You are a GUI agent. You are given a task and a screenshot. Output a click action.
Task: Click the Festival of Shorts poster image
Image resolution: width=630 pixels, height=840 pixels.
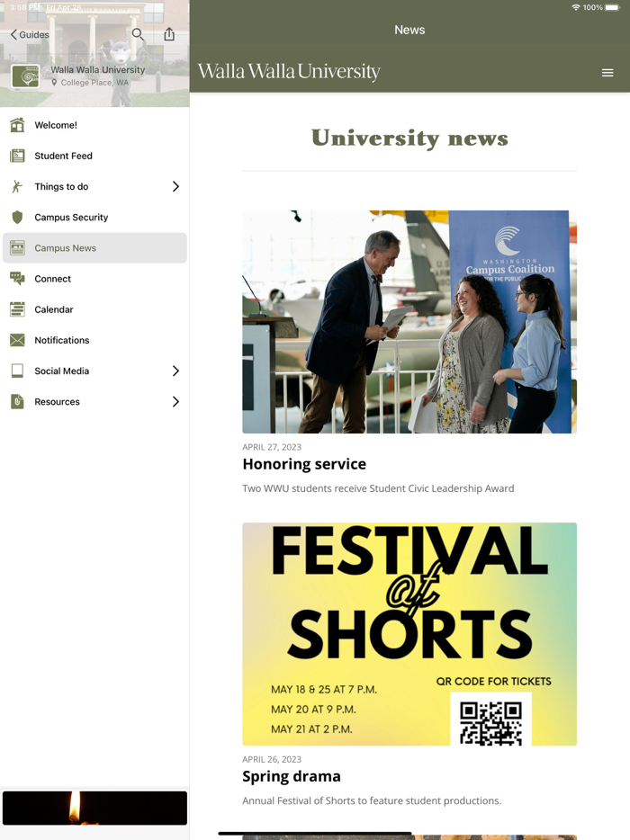click(x=409, y=634)
